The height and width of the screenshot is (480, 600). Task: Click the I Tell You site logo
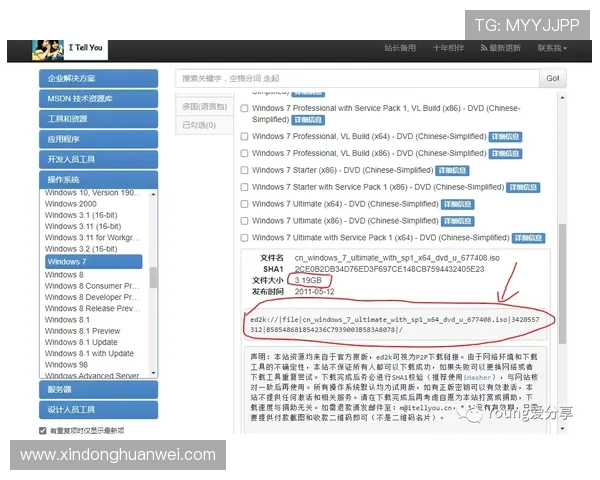tap(70, 50)
